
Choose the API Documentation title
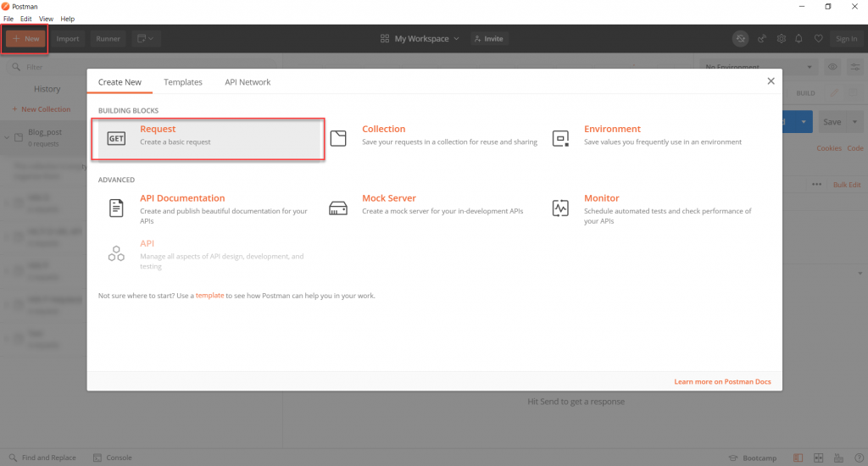pos(182,198)
